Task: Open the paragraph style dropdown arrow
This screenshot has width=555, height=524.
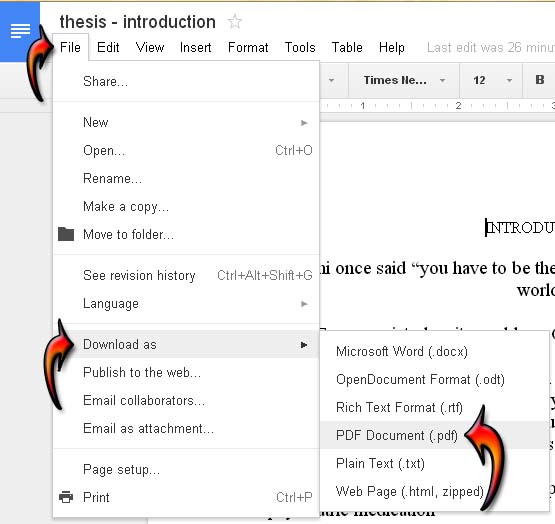Action: click(331, 80)
